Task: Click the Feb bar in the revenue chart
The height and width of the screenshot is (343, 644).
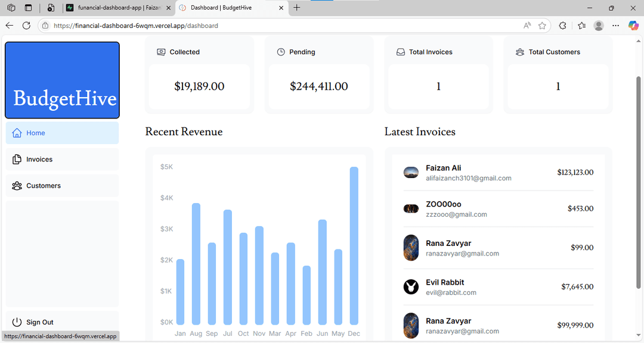Action: pyautogui.click(x=306, y=295)
